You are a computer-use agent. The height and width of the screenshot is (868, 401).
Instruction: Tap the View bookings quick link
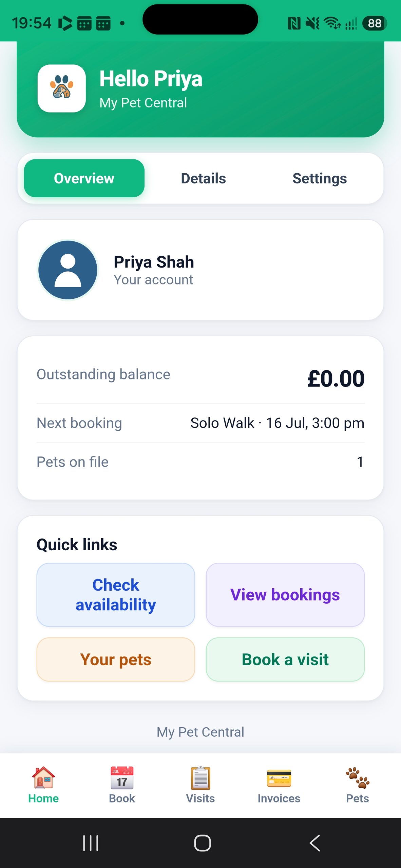click(285, 595)
